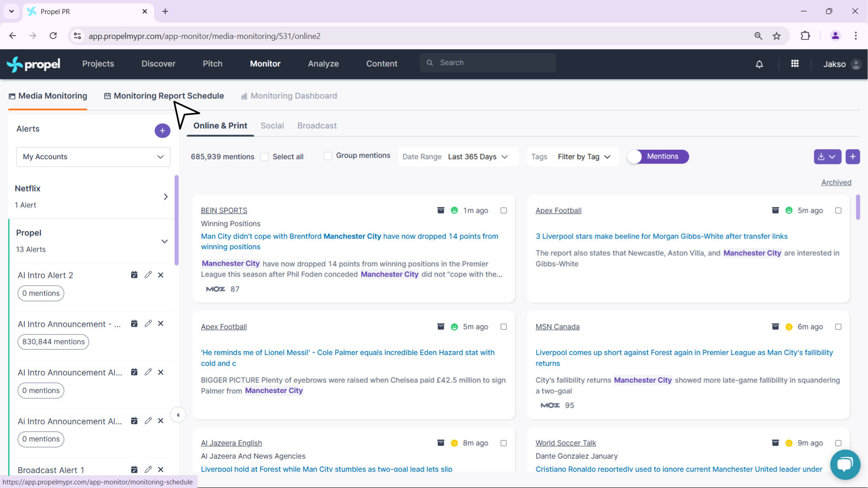Open the BEIN SPORTS source link
868x488 pixels.
(x=224, y=211)
